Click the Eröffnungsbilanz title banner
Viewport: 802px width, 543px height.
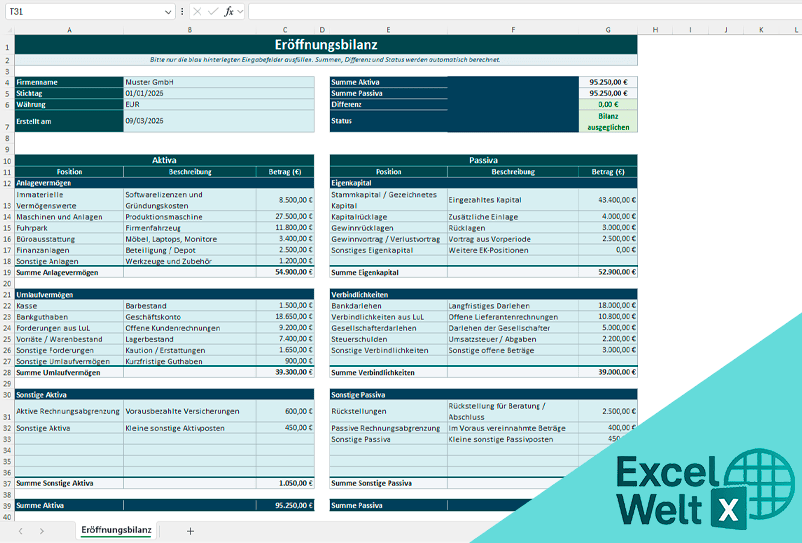click(325, 45)
